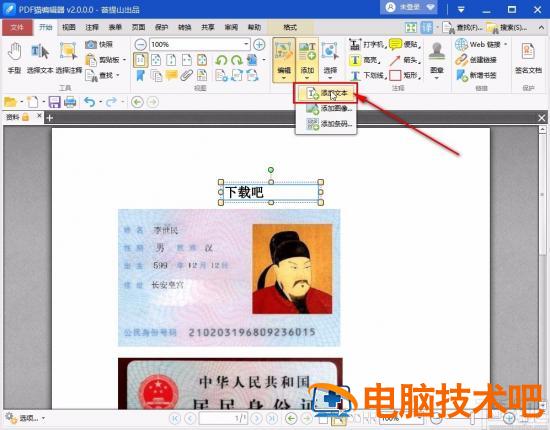Open file with the folder icon
This screenshot has width=550, height=430.
pos(11,102)
